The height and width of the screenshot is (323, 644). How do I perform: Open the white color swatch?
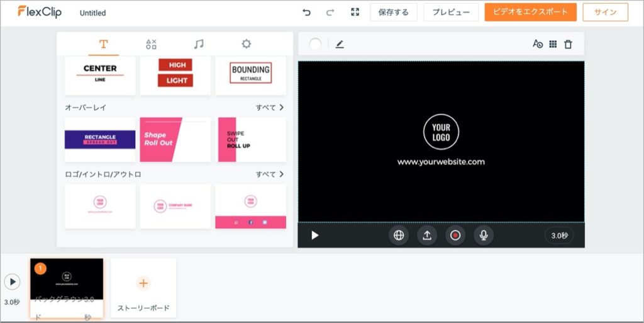click(x=316, y=44)
